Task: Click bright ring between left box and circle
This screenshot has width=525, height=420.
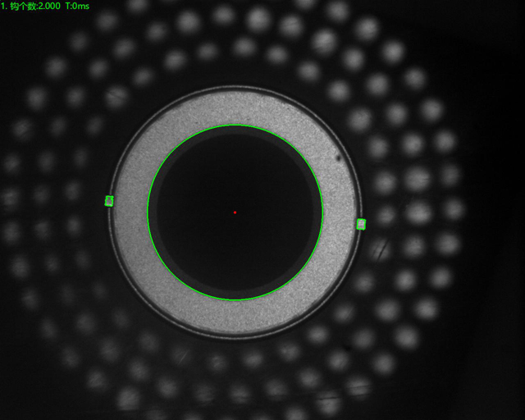Action: [x=130, y=207]
